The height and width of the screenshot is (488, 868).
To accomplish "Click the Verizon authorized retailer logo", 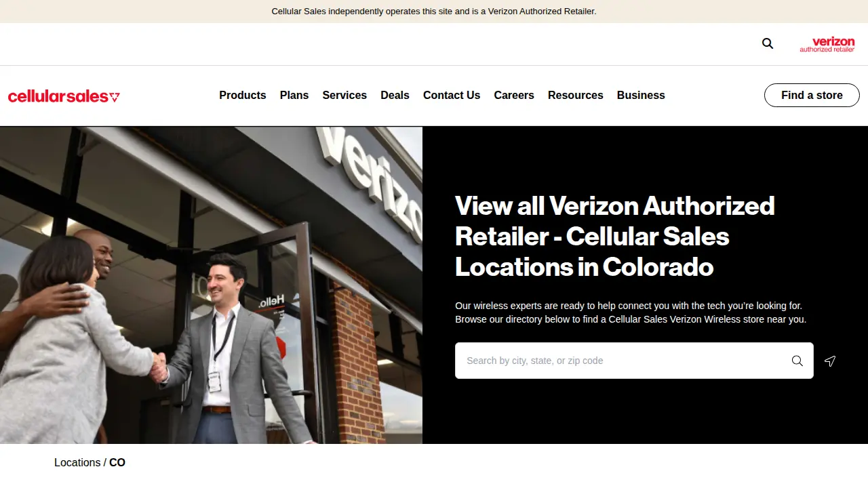I will 827,45.
